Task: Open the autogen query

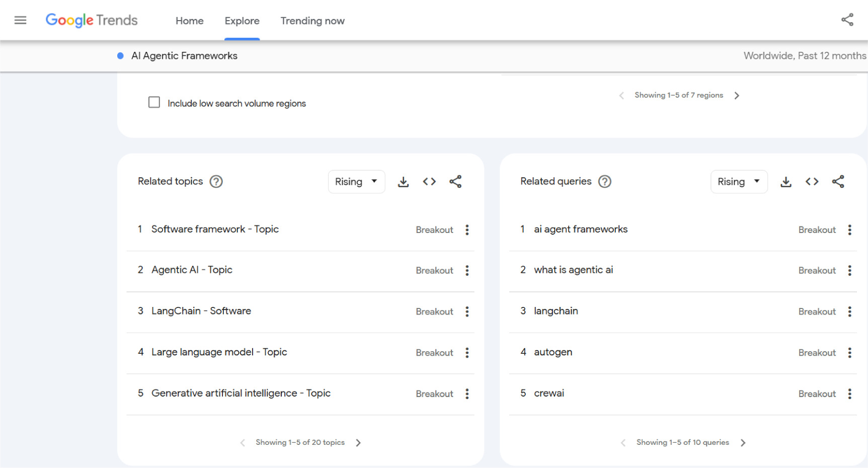Action: tap(553, 352)
